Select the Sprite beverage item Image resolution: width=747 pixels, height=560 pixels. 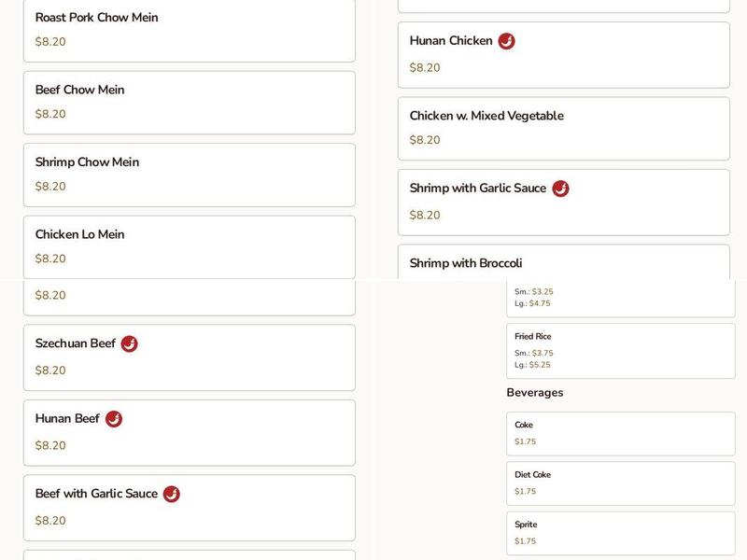click(x=620, y=533)
